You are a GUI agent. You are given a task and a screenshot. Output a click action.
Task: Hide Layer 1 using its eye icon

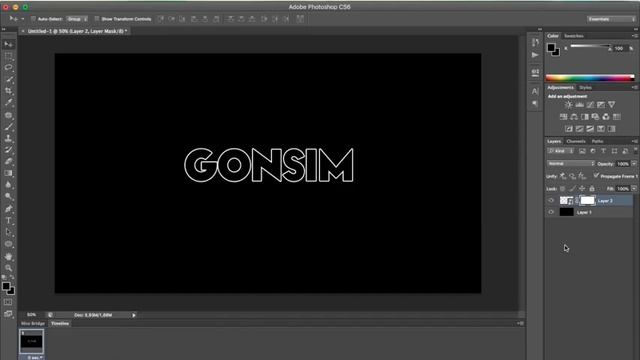pos(551,212)
